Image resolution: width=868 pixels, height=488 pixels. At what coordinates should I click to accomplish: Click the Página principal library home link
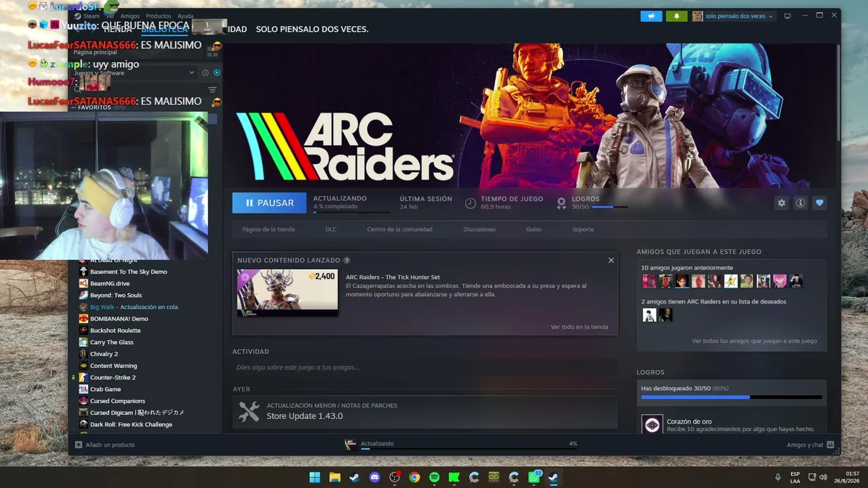click(x=96, y=52)
